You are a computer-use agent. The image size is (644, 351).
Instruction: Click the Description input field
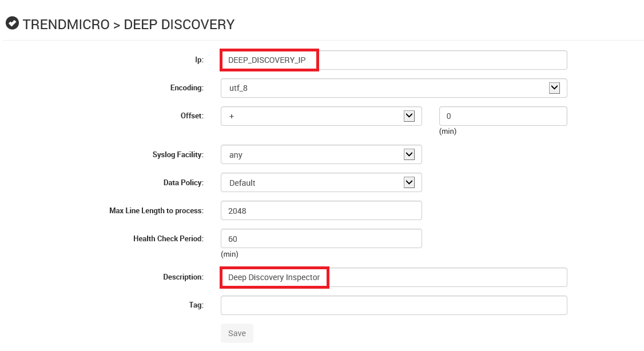[x=394, y=277]
